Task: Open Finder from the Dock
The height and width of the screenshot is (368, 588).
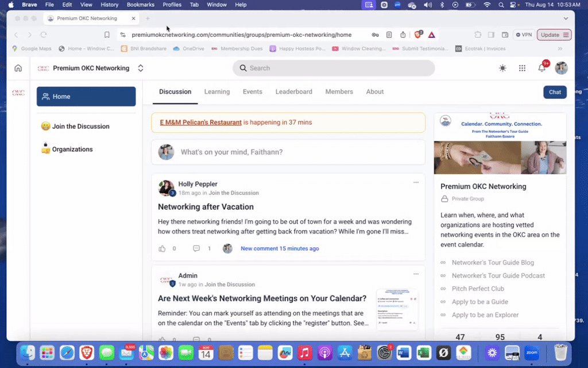Action: [28, 352]
